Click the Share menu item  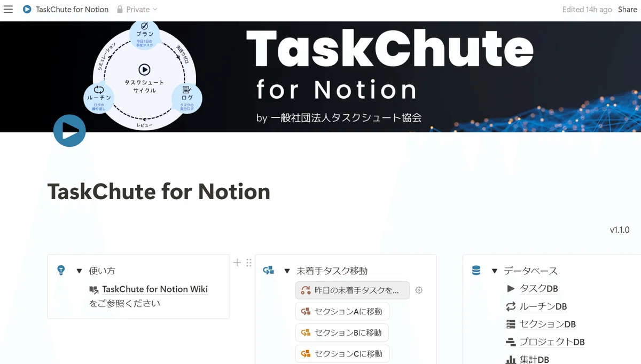(x=627, y=9)
